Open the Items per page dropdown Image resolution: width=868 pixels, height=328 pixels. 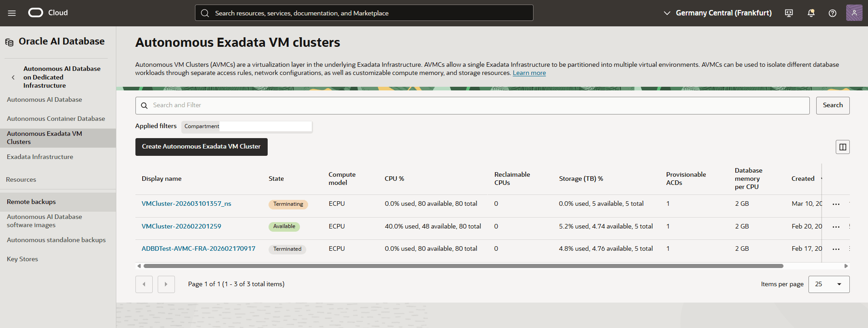(829, 284)
